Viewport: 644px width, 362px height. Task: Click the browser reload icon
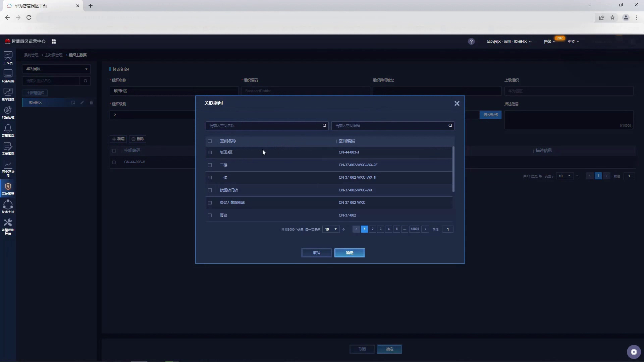[x=29, y=17]
